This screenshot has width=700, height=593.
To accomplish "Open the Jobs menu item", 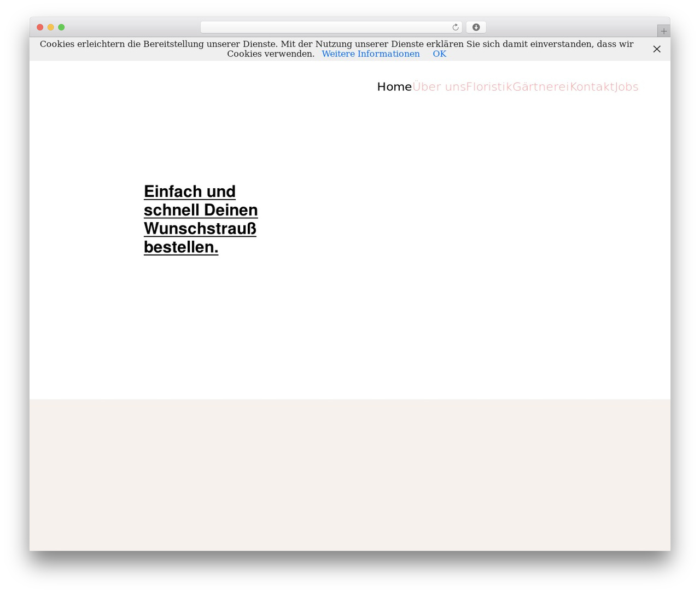I will [x=626, y=87].
